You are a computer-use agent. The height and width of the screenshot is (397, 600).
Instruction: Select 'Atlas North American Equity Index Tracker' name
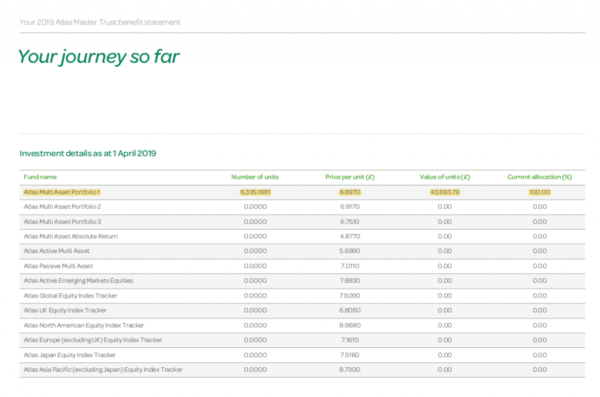(x=84, y=325)
